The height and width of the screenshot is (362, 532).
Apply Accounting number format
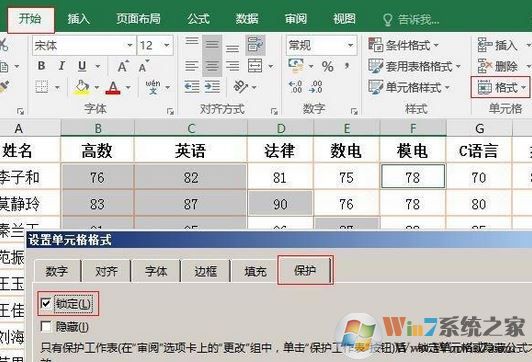(297, 66)
